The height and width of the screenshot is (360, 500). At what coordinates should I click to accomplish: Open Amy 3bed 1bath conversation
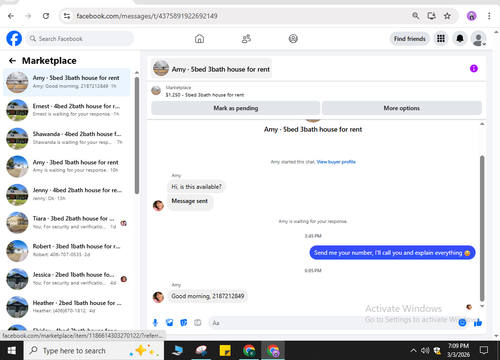pyautogui.click(x=67, y=166)
